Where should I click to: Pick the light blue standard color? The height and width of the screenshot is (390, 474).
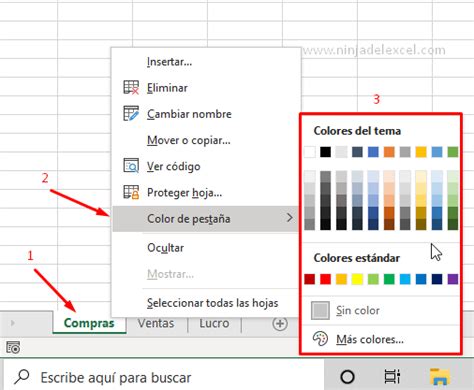coord(405,279)
